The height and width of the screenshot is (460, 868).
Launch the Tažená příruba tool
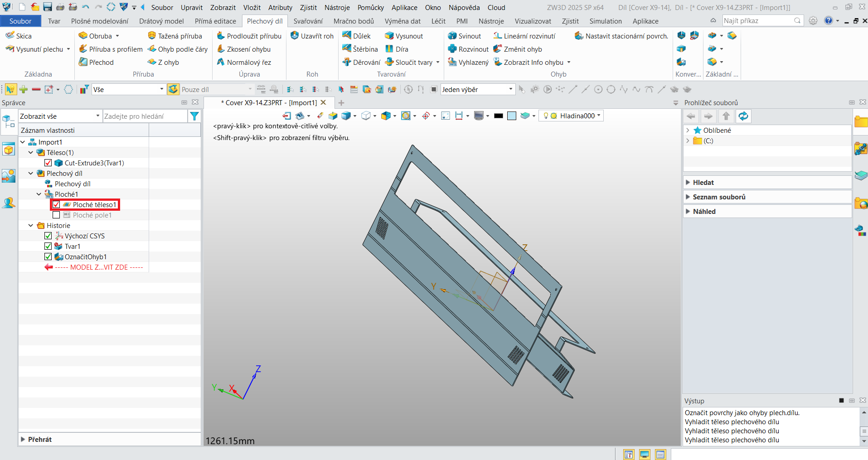[x=175, y=36]
